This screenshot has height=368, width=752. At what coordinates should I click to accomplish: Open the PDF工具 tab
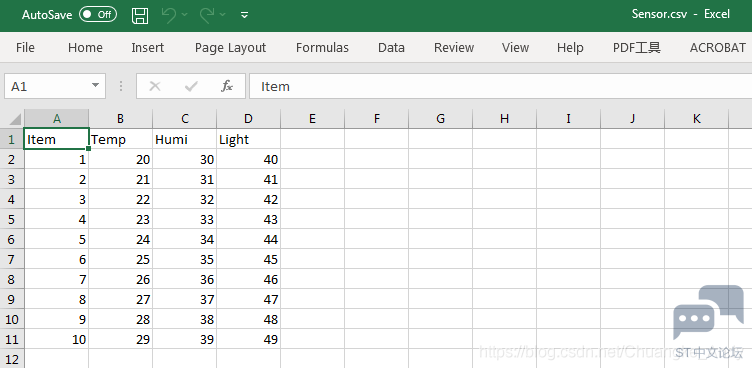[637, 47]
